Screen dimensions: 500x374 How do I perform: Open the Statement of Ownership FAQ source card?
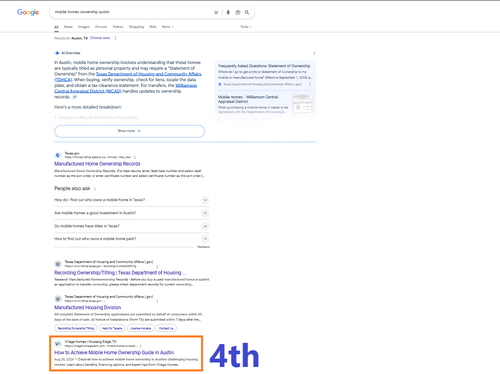click(265, 75)
